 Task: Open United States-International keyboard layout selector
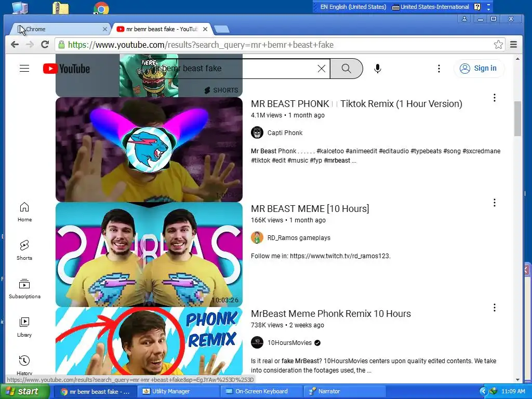(x=430, y=7)
